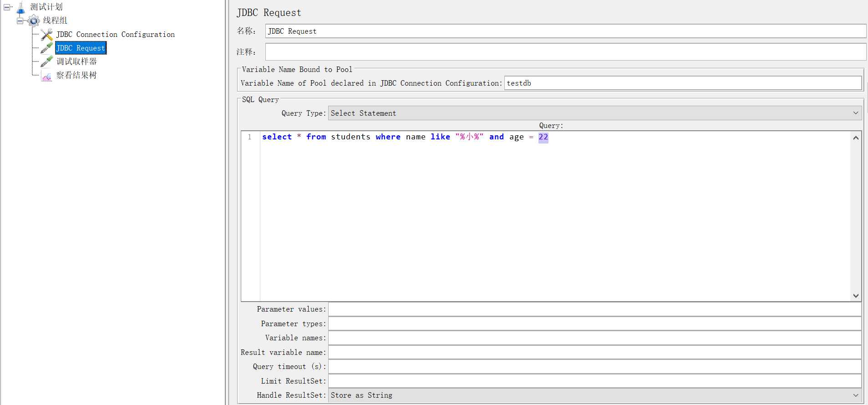Click the thread group gear icon
This screenshot has width=868, height=405.
click(x=34, y=21)
